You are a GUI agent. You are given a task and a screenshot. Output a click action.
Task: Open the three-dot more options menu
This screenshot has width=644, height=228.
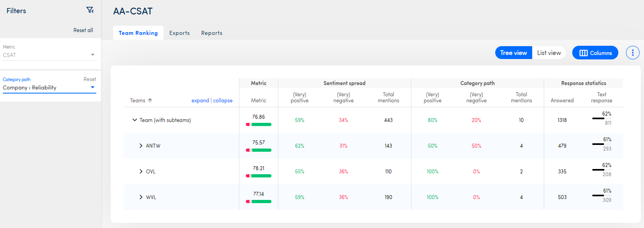click(x=632, y=53)
